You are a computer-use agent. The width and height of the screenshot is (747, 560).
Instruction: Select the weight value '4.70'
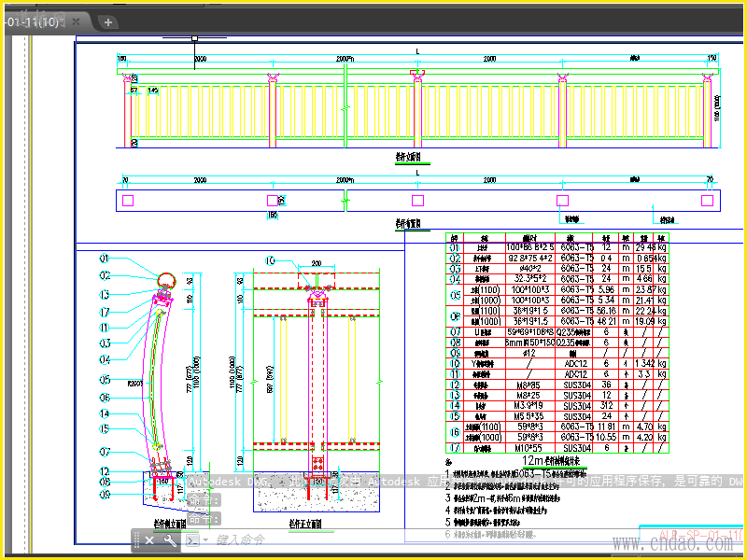pyautogui.click(x=644, y=427)
